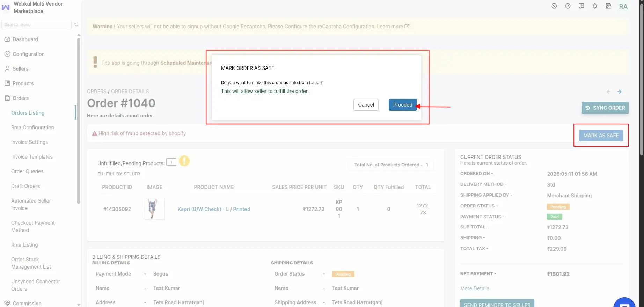Go to the previous order arrow
This screenshot has width=644, height=307.
tap(608, 92)
